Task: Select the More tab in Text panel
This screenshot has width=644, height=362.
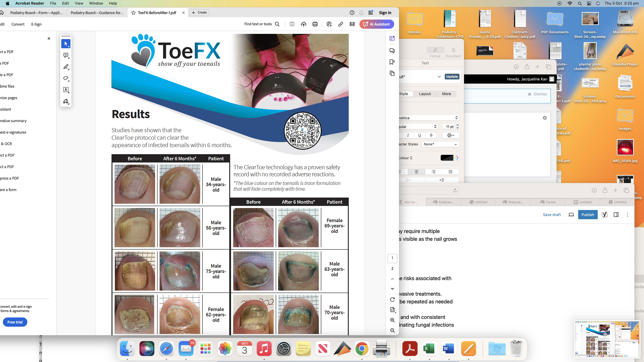Action: (446, 94)
